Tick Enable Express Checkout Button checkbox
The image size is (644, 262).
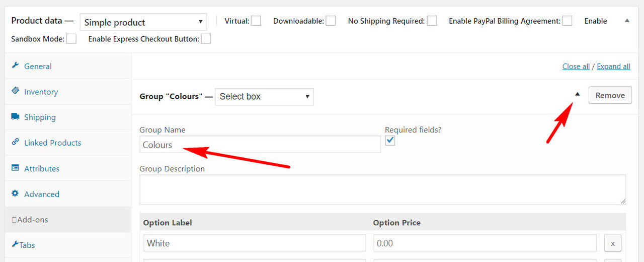(206, 39)
